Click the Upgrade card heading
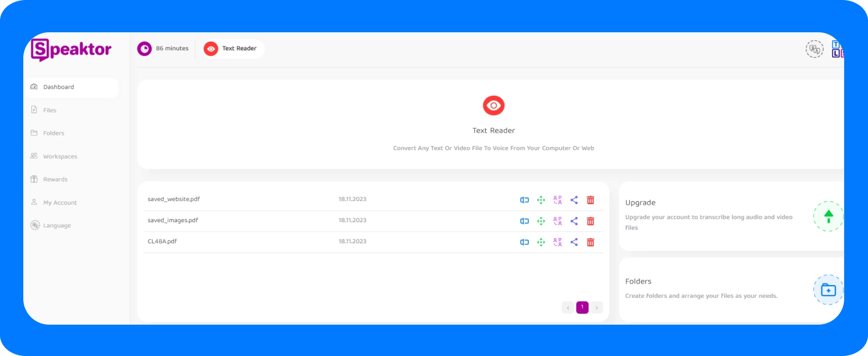This screenshot has width=868, height=356. pos(640,203)
